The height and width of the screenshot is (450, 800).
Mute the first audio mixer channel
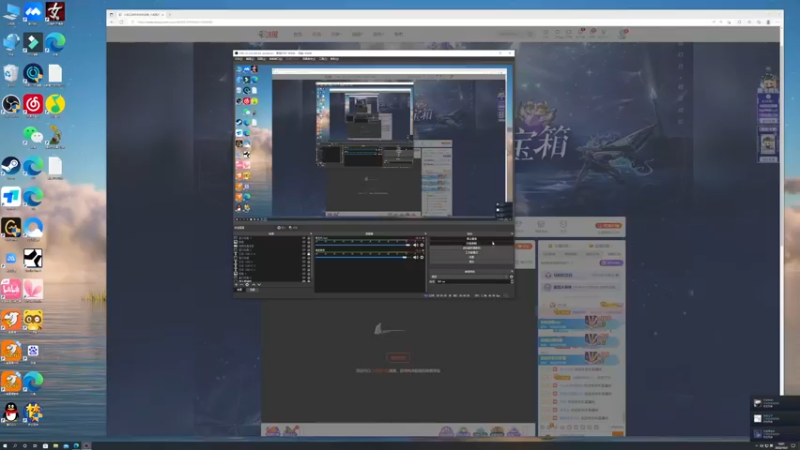coord(416,245)
